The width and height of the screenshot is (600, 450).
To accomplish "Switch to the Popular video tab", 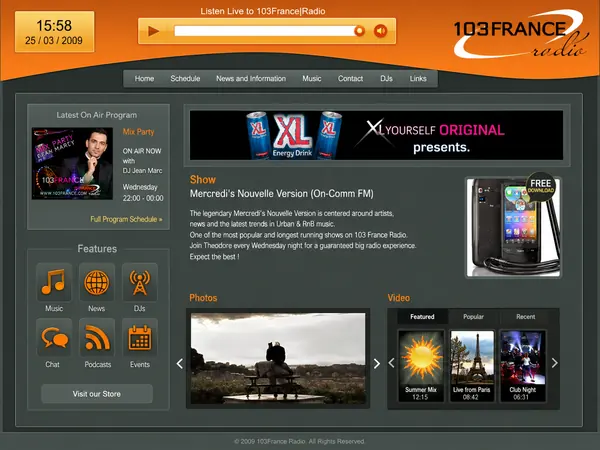I will [474, 317].
